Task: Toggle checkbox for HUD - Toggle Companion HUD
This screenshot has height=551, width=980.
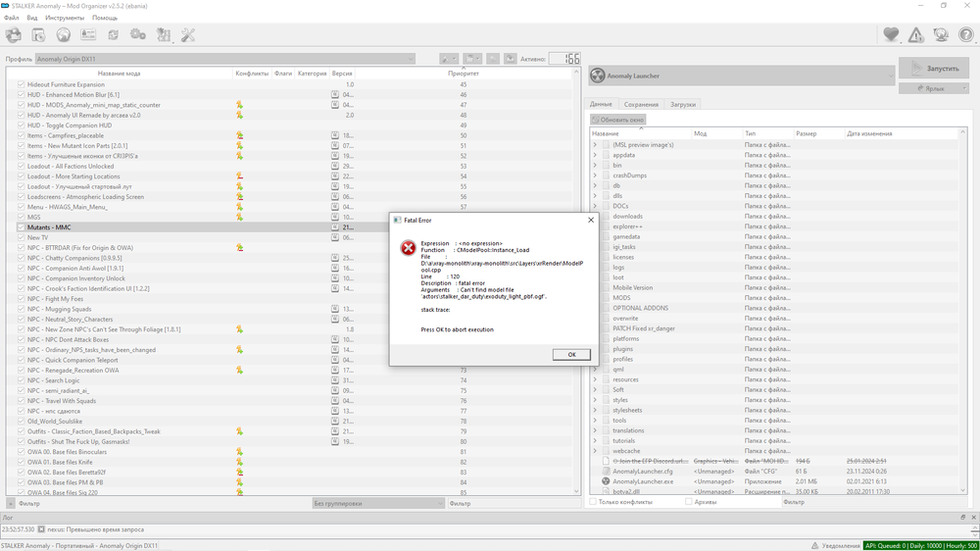Action: [x=21, y=125]
